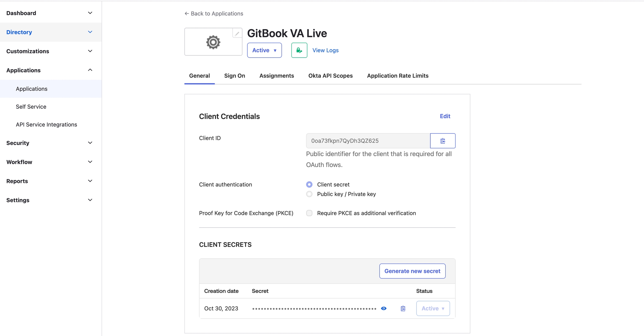The width and height of the screenshot is (644, 336).
Task: Open the View Logs link
Action: 325,50
